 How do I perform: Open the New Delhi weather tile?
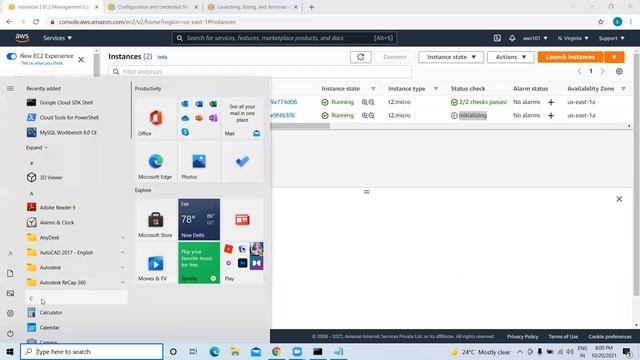pos(199,220)
